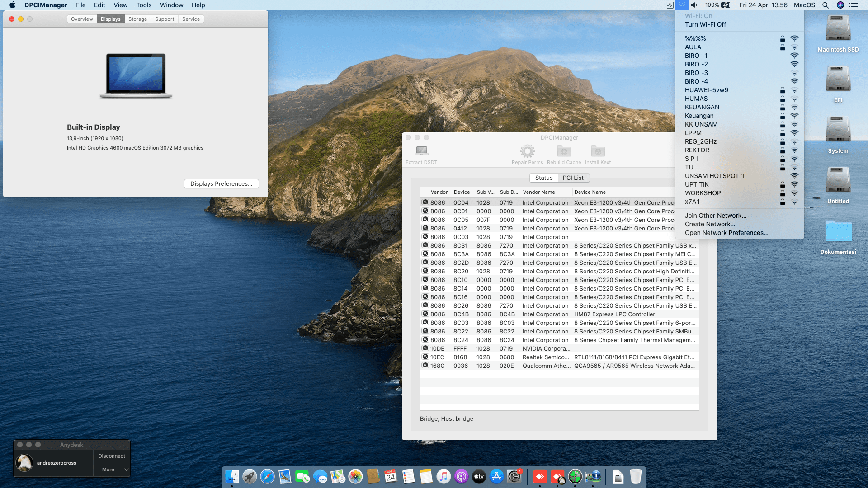Open the Tools menu in menu bar
Image resolution: width=868 pixels, height=488 pixels.
(x=144, y=5)
